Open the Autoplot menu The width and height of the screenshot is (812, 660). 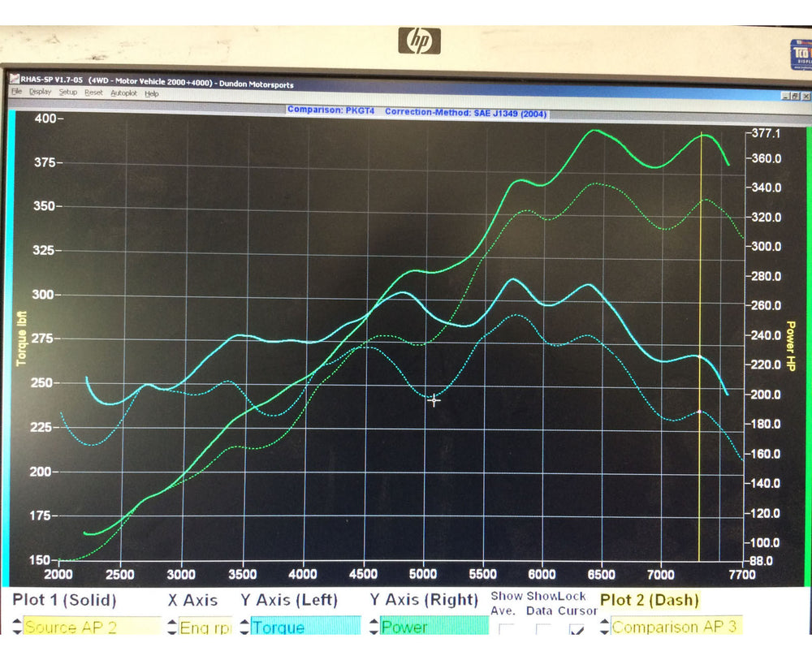coord(123,93)
